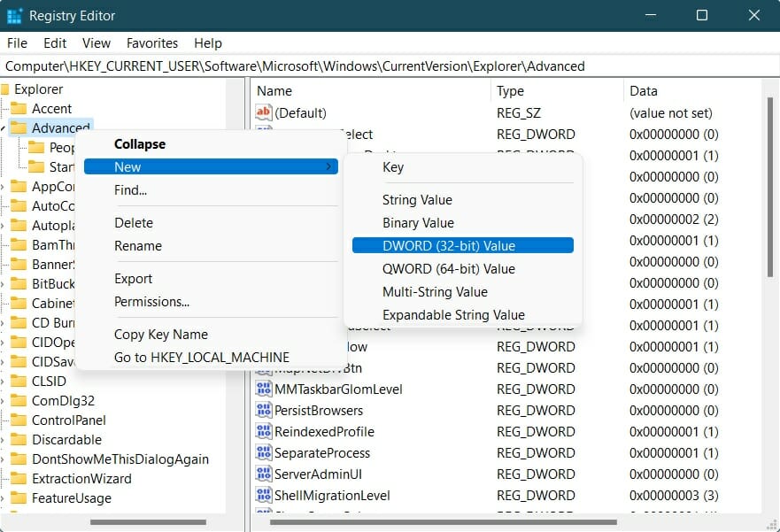Click the Registry Editor app icon in title bar
This screenshot has height=532, width=780.
click(14, 15)
